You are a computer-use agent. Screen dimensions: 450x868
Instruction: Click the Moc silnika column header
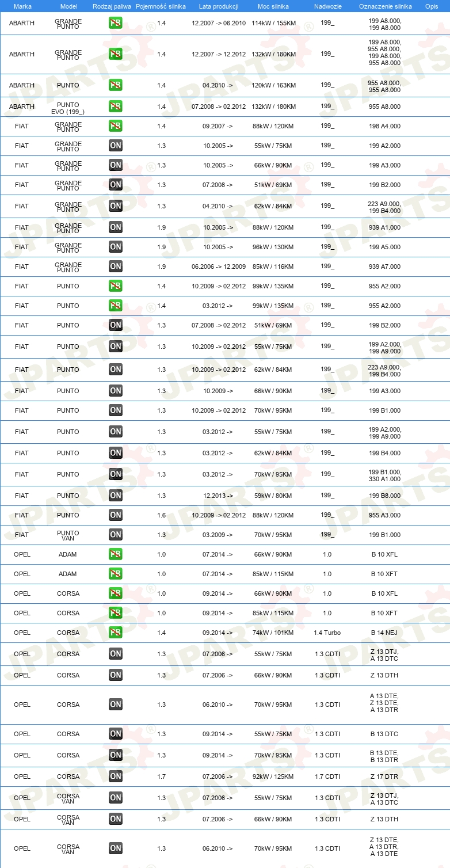pos(273,6)
